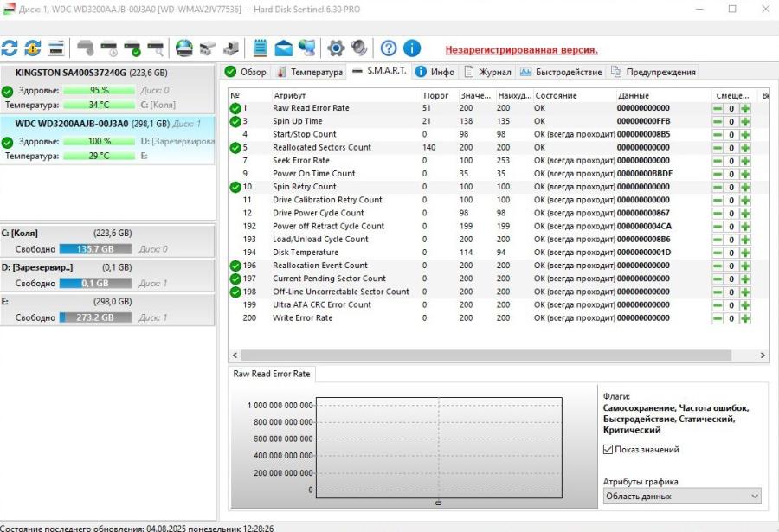The image size is (779, 532).
Task: Increase offset for Raw Read Error Rate
Action: (x=745, y=109)
